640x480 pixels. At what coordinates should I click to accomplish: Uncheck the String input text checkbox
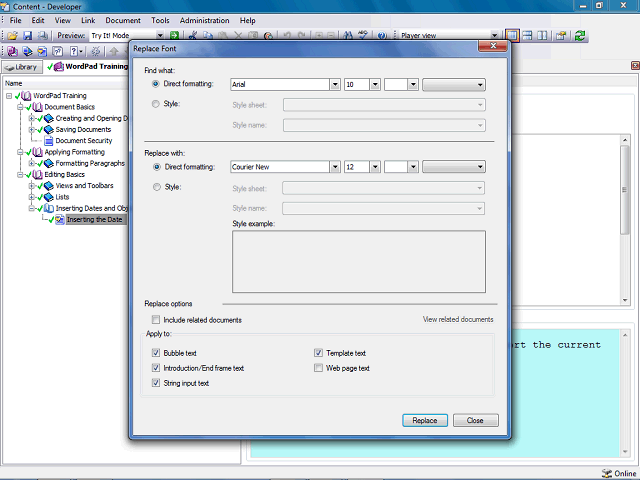[156, 383]
